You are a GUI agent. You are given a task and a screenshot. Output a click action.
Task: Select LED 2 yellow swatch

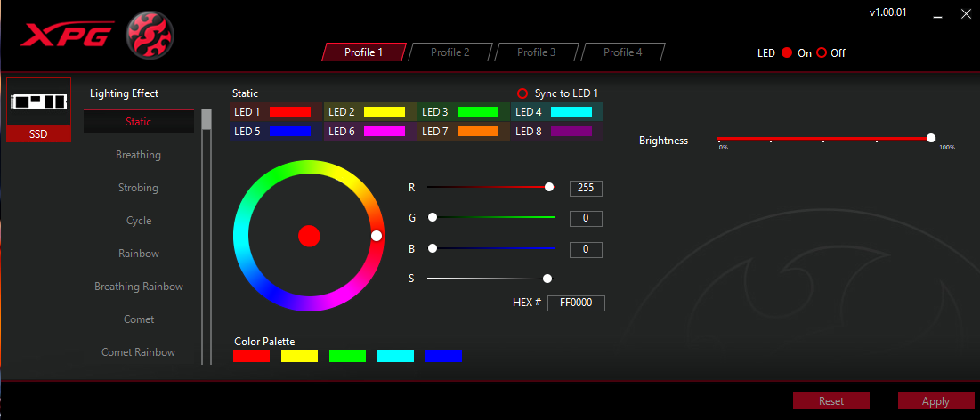click(x=384, y=112)
